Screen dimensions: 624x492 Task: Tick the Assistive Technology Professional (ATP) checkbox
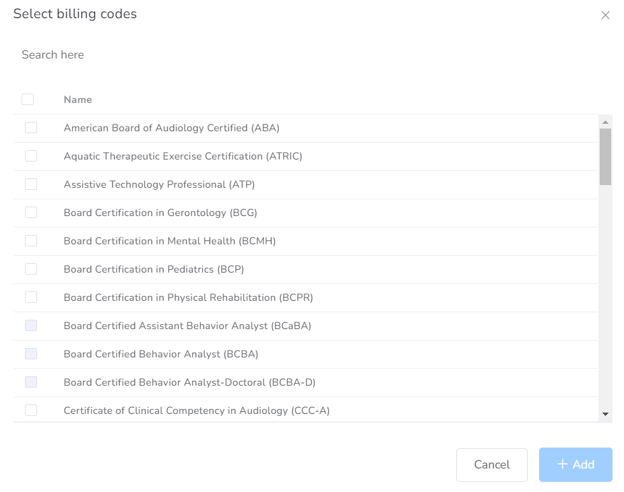point(31,184)
